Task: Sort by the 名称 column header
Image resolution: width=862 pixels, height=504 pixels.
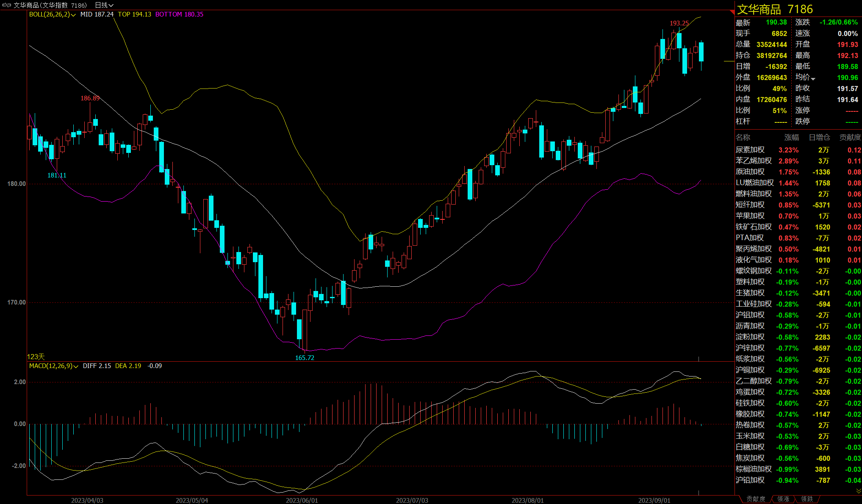Action: [x=743, y=137]
